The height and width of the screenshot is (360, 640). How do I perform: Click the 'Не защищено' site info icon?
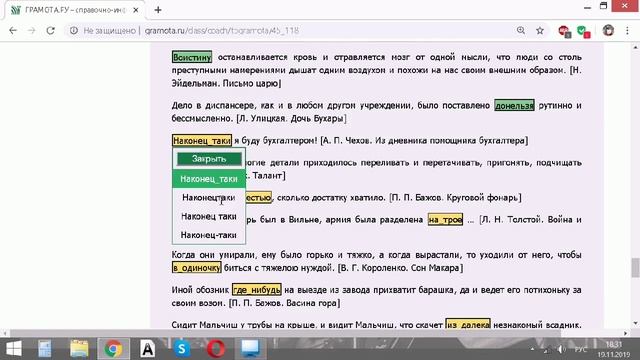tap(74, 31)
